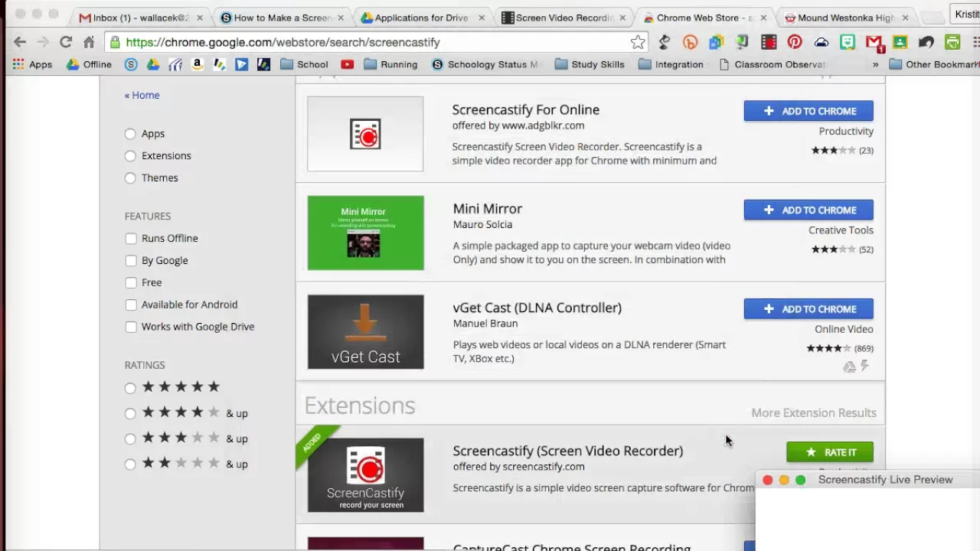The image size is (980, 551).
Task: Go to the « Home link
Action: click(142, 95)
